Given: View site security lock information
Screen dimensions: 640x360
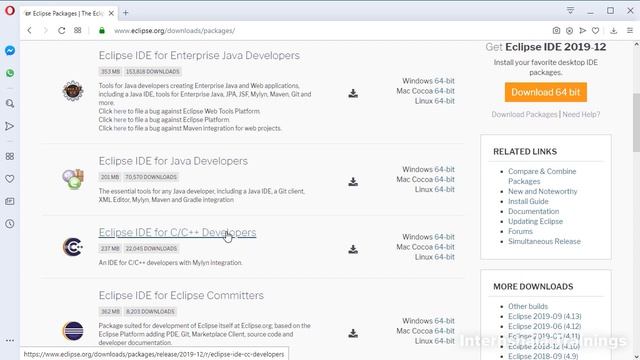Looking at the screenshot, I should pyautogui.click(x=102, y=31).
